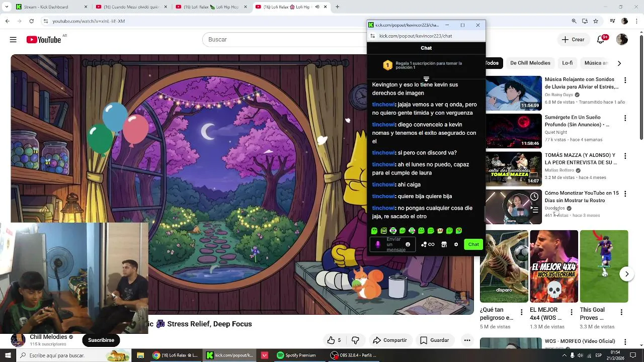Show next shorts with the right arrow
The height and width of the screenshot is (362, 644).
coord(626,274)
